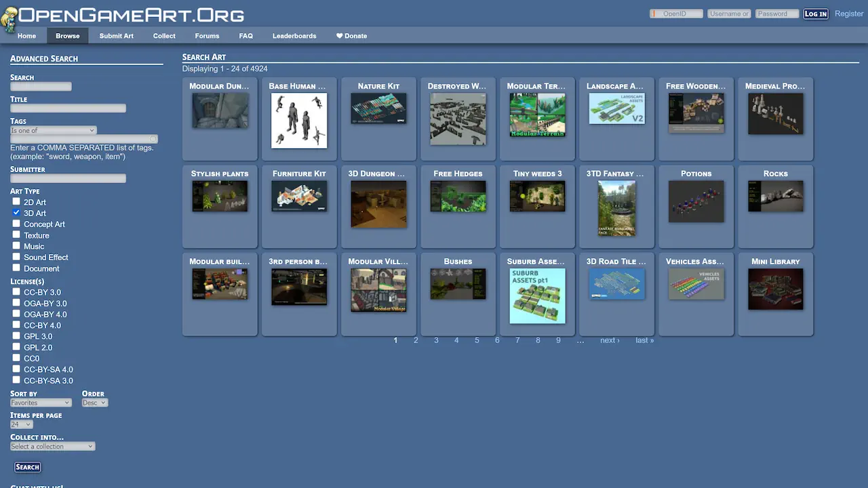Viewport: 868px width, 488px height.
Task: Tick the Texture art type checkbox
Action: pos(16,235)
